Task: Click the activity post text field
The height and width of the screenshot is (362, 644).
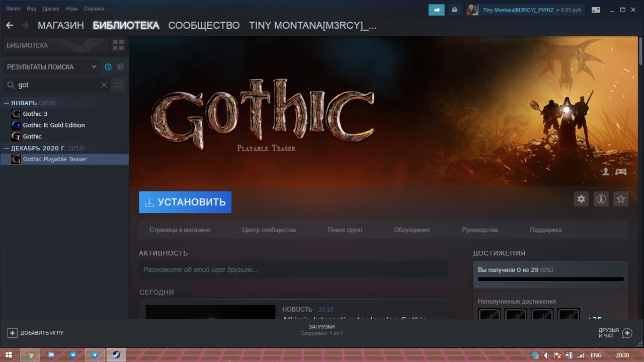Action: click(x=294, y=270)
